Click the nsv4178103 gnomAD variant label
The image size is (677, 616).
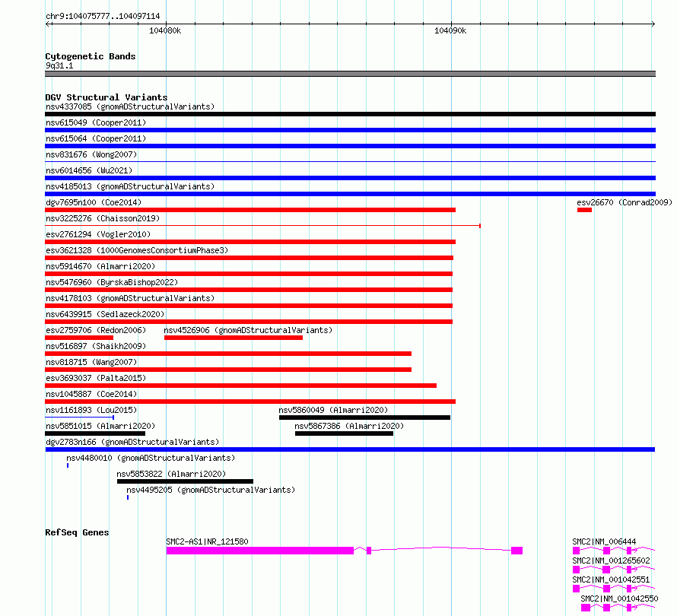[130, 298]
